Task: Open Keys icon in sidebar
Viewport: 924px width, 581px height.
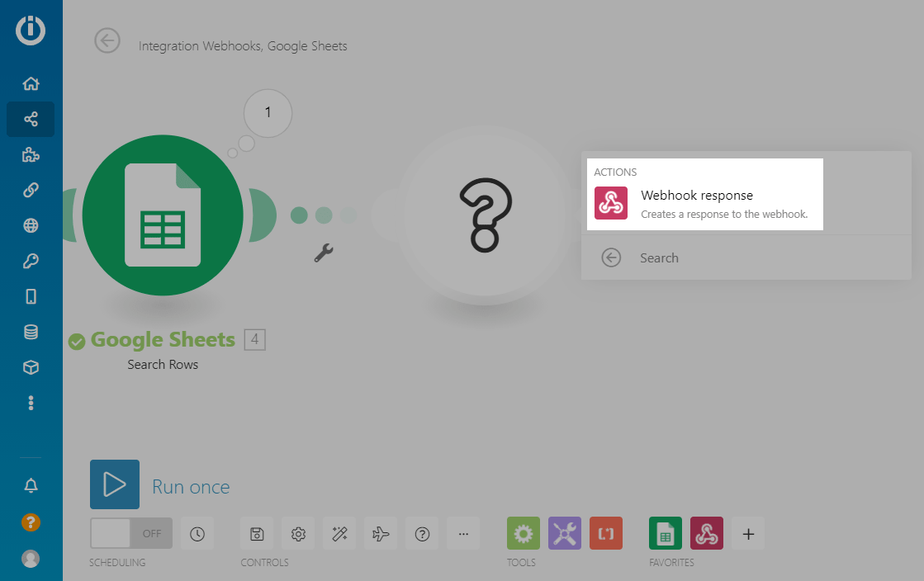Action: coord(31,261)
